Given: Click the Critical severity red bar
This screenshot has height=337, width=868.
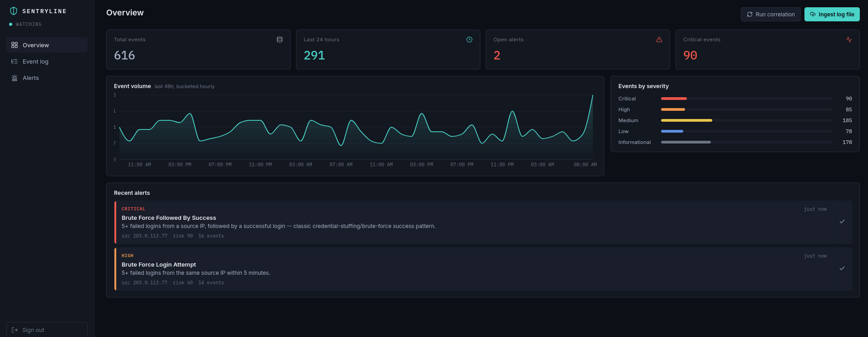Looking at the screenshot, I should click(674, 99).
